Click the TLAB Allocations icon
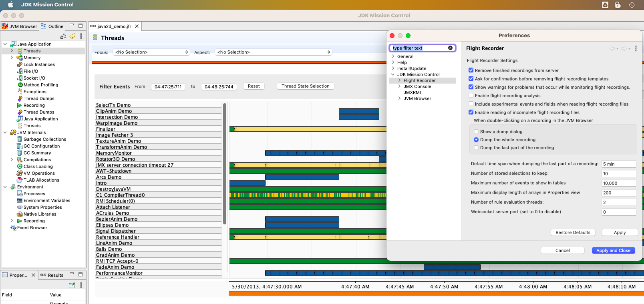 click(20, 180)
